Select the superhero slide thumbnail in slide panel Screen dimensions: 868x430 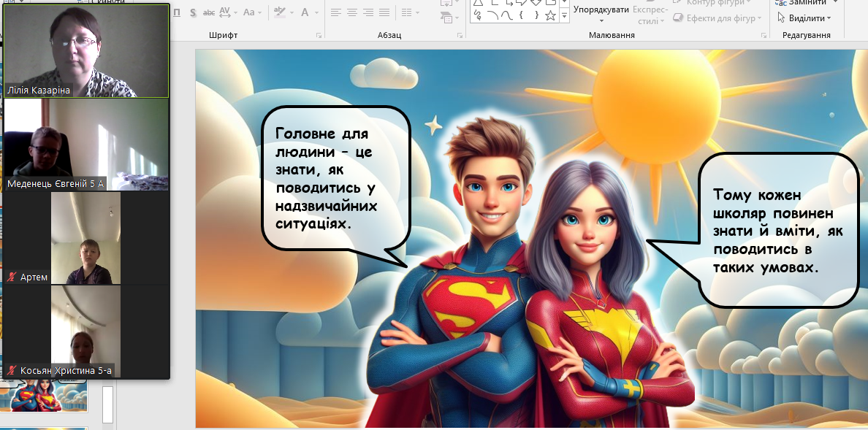coord(44,397)
